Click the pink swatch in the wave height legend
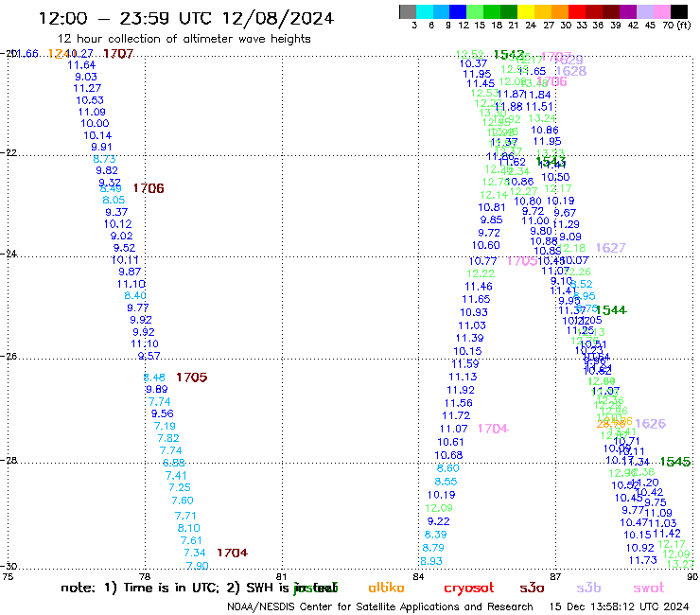The width and height of the screenshot is (700, 615). (x=662, y=11)
